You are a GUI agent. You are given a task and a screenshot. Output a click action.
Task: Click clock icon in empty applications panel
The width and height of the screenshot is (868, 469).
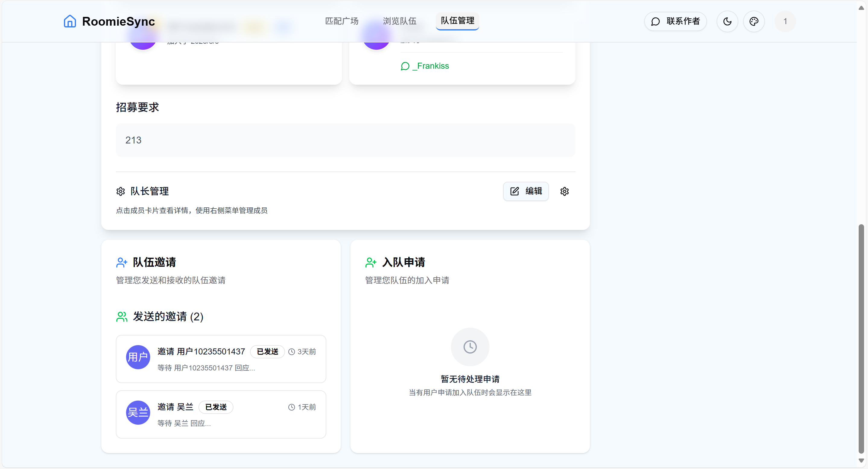(470, 347)
